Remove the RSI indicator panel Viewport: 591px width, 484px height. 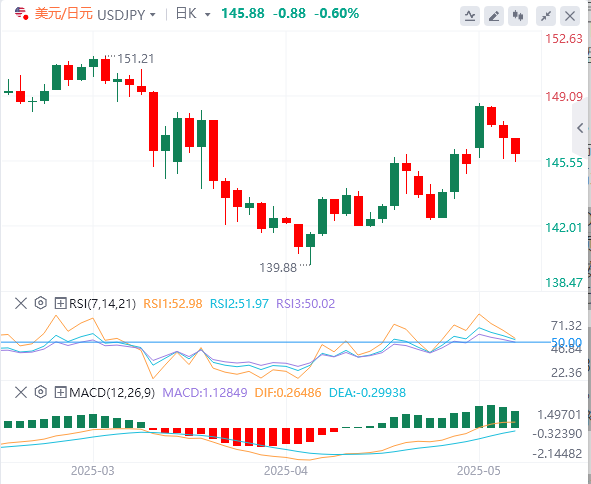21,303
